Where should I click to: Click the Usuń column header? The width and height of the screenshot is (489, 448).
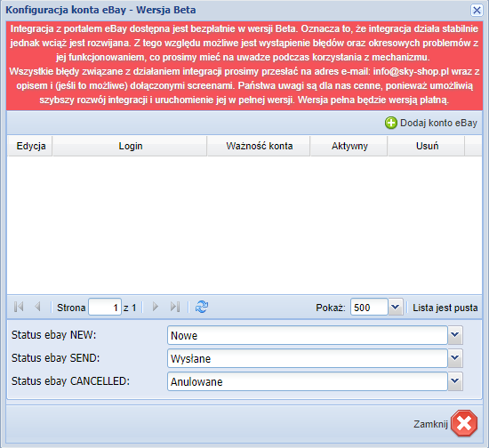(426, 146)
